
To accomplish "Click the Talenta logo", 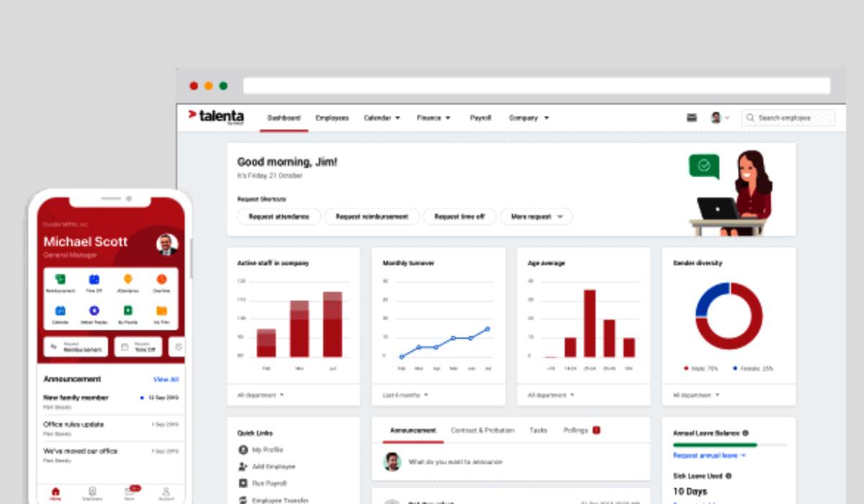I will (217, 117).
